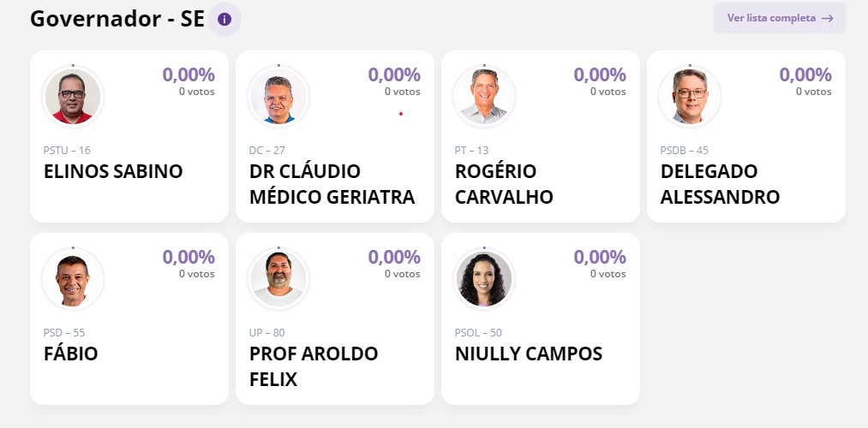Screen dimensions: 868x428
Task: Select Dr Cláudio Médico Geriatra's photo
Action: pos(278,96)
